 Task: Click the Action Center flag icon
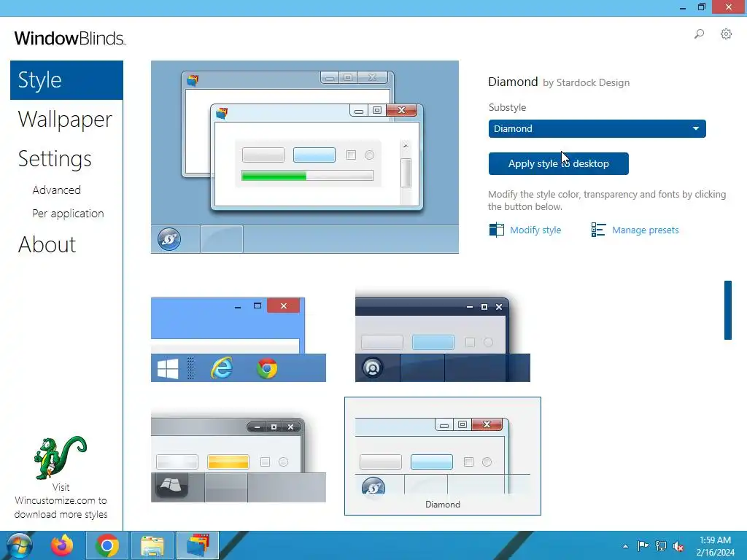pos(643,546)
